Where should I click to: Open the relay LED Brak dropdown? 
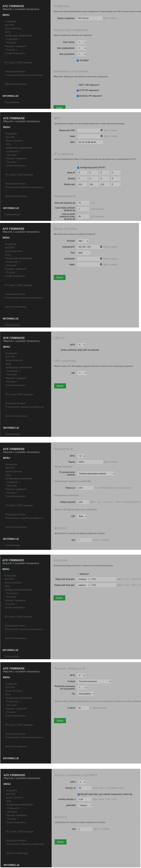82,516
